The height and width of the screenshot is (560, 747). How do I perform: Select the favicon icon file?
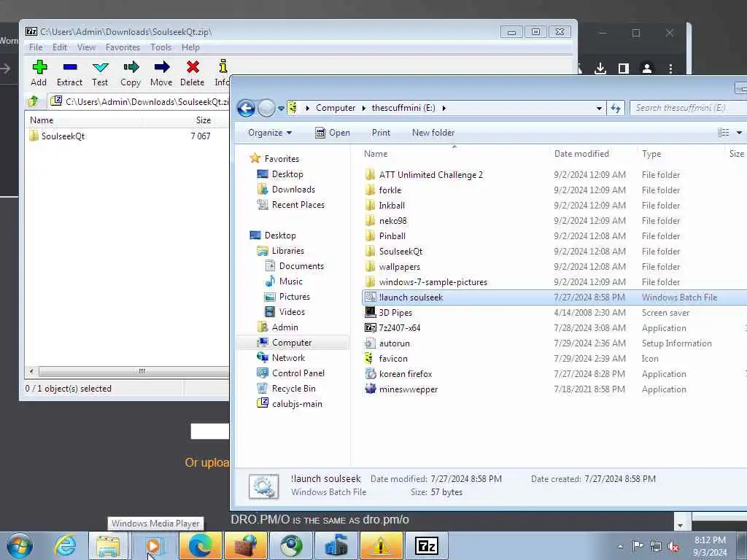tap(393, 359)
